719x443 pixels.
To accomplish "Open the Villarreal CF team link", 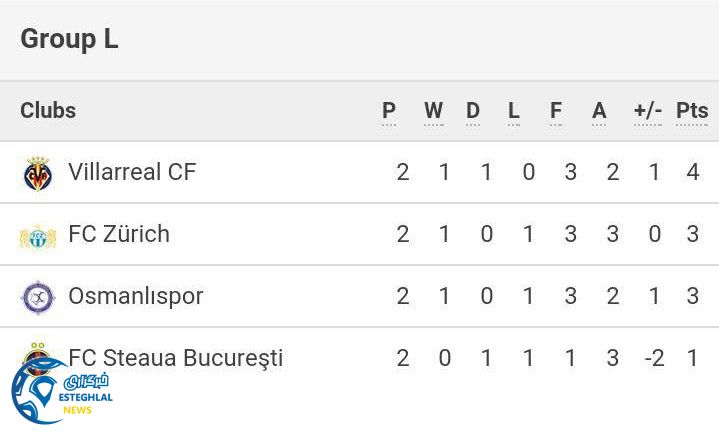I will pyautogui.click(x=132, y=172).
